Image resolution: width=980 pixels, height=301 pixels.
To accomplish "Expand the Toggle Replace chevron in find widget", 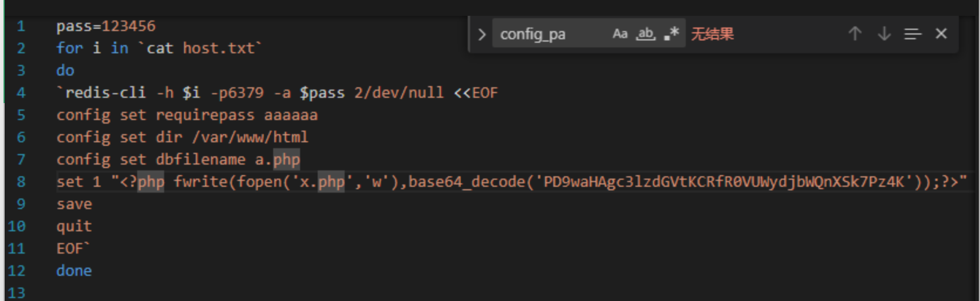I will [x=482, y=35].
